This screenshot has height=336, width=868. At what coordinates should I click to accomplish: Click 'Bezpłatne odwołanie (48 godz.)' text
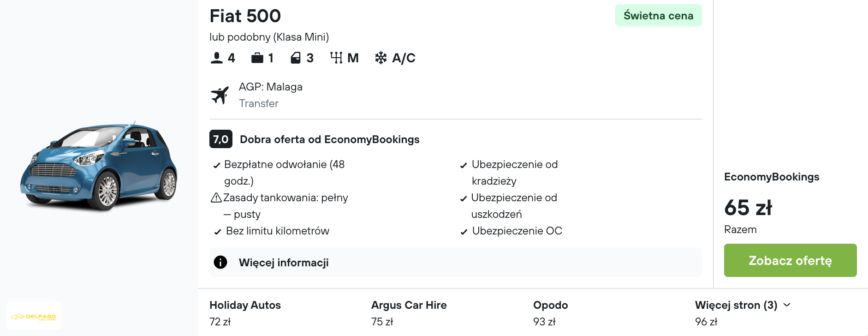(x=284, y=173)
